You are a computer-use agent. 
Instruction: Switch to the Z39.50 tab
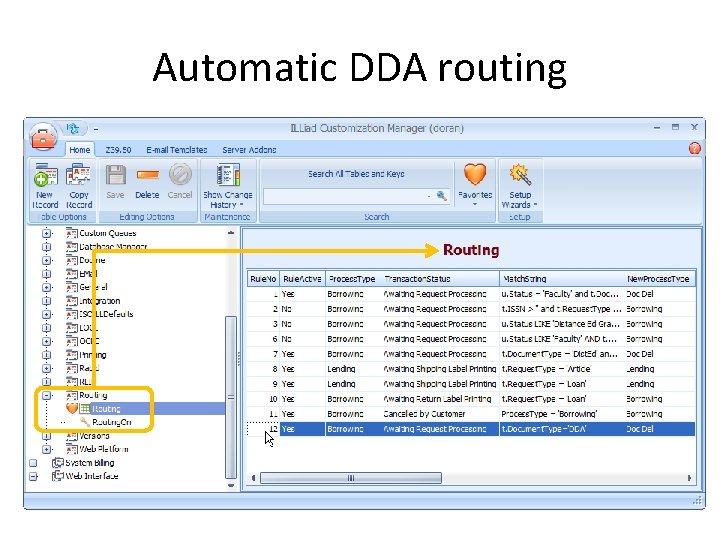[x=118, y=150]
